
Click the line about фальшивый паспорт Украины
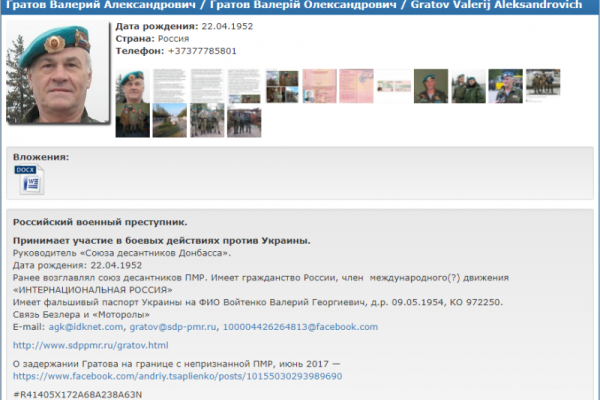click(x=258, y=302)
